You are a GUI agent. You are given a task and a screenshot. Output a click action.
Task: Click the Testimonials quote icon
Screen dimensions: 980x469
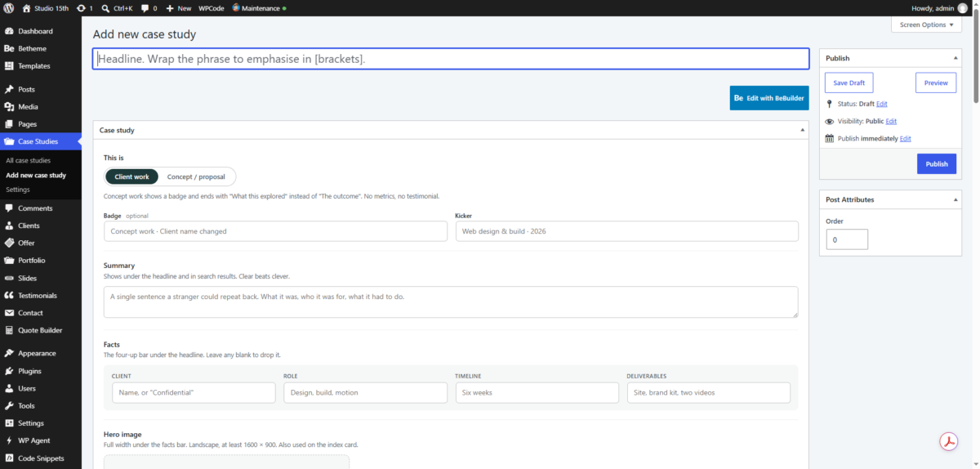click(x=9, y=296)
